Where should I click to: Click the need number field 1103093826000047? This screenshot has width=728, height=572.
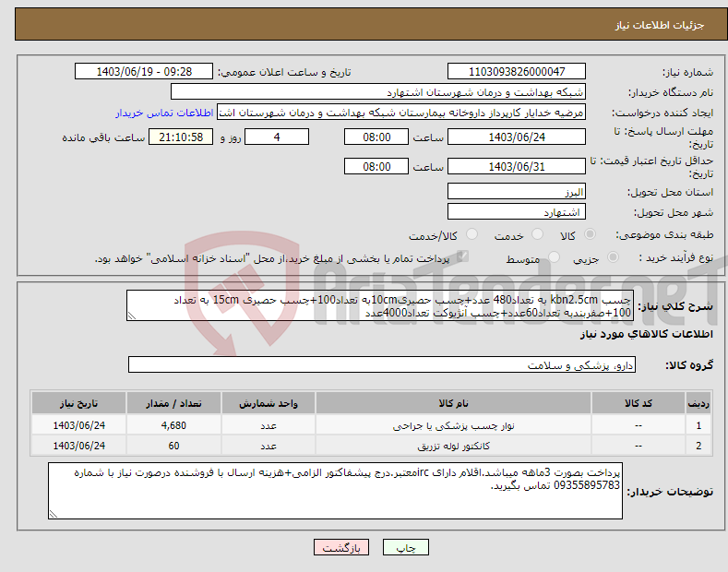point(517,72)
